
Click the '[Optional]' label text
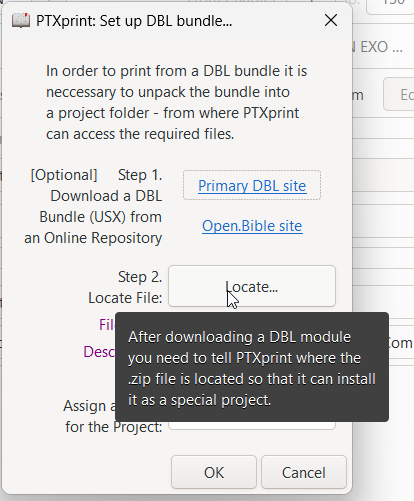(64, 175)
